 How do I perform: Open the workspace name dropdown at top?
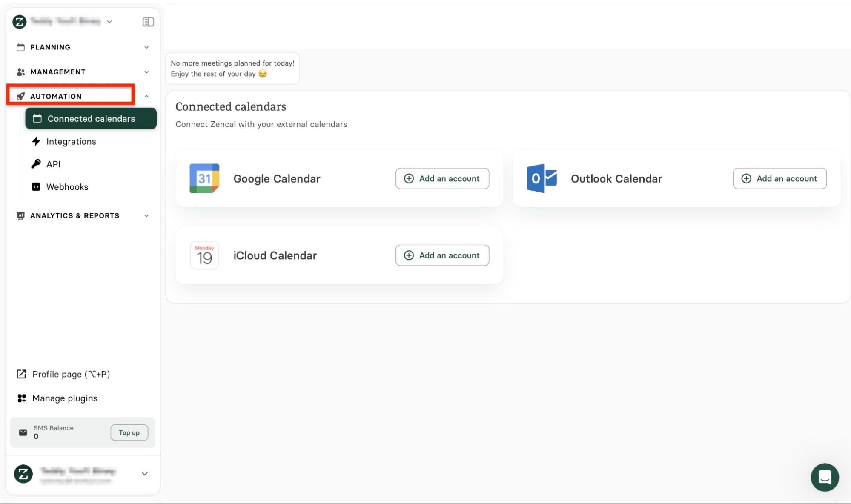[109, 22]
